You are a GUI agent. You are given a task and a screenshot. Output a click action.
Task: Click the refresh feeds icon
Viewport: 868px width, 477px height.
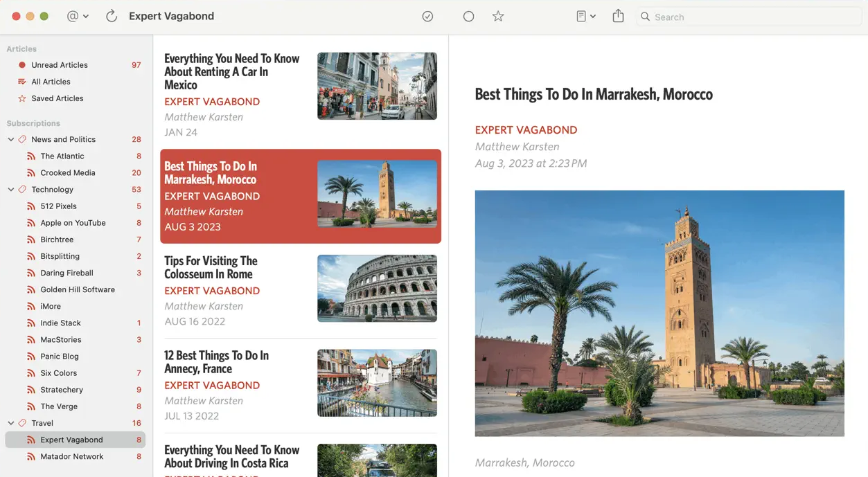coord(111,16)
